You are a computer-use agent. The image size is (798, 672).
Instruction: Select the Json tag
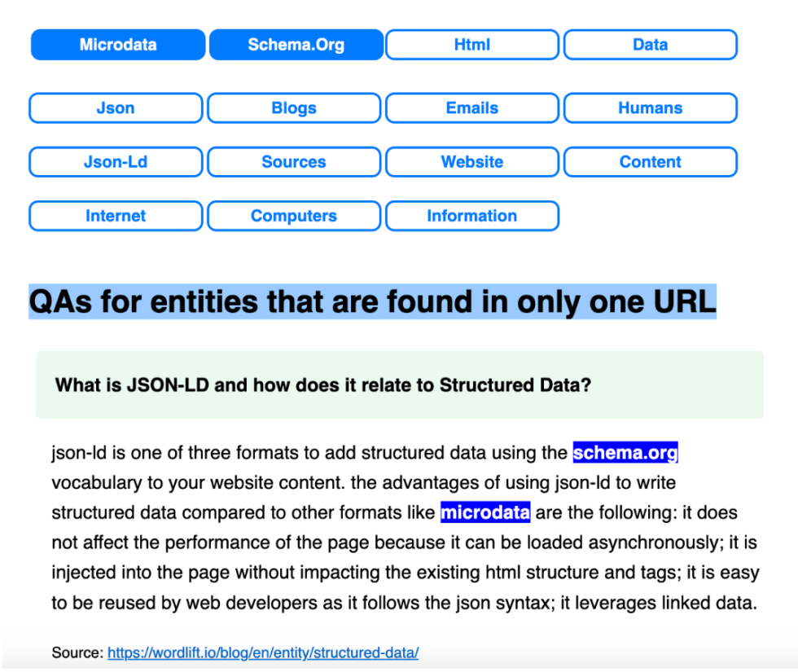point(115,108)
